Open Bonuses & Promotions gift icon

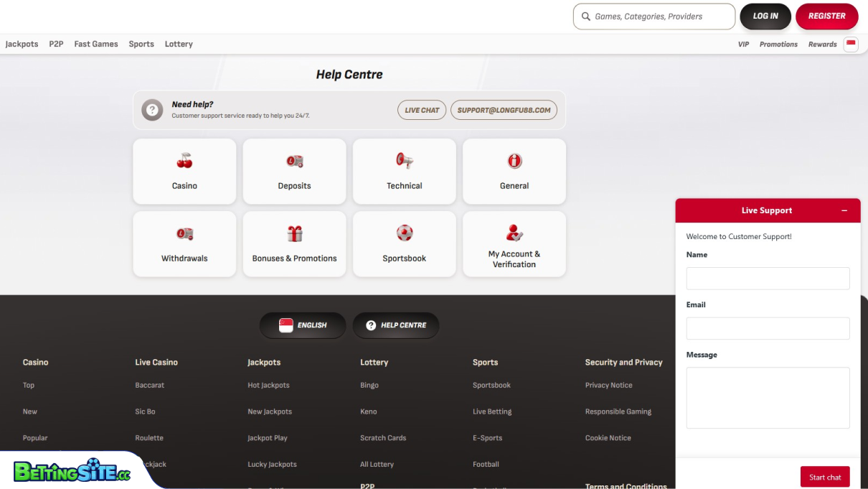click(x=294, y=233)
